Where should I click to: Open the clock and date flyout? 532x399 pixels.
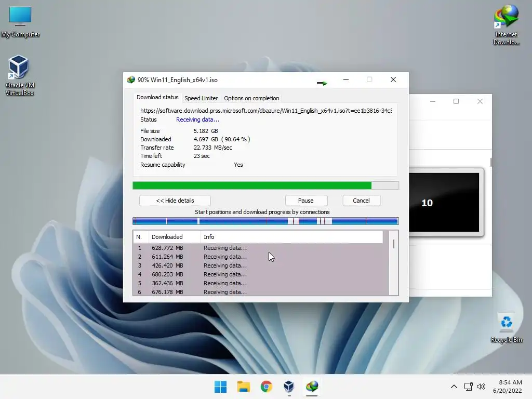click(507, 387)
